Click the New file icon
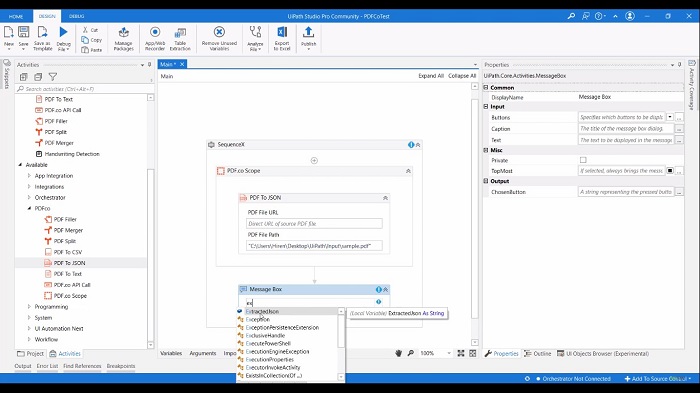The height and width of the screenshot is (393, 700). 8,32
